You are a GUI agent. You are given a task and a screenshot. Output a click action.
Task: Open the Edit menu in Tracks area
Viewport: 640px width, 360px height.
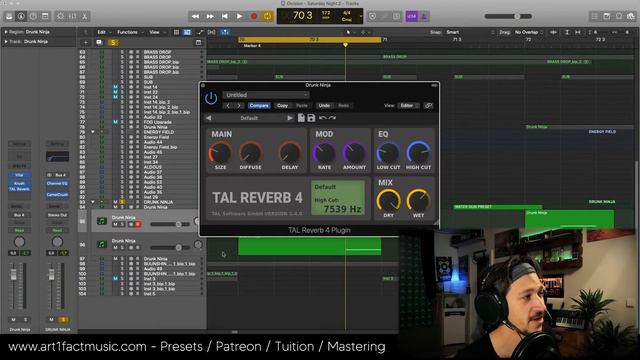pos(103,32)
